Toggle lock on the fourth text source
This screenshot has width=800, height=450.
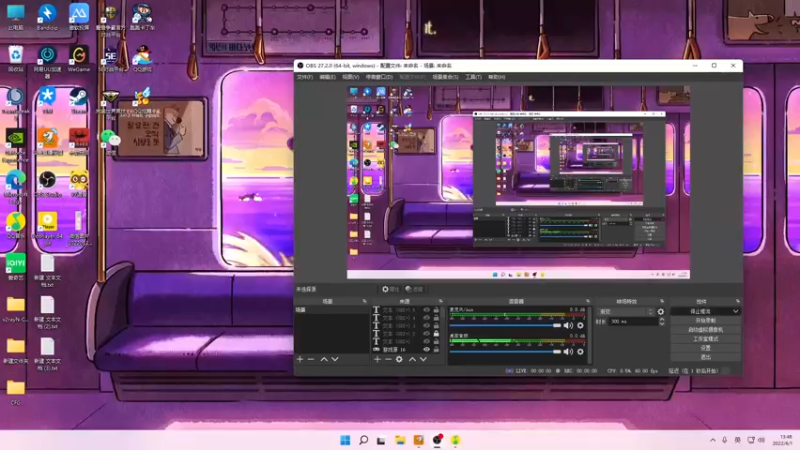(436, 333)
